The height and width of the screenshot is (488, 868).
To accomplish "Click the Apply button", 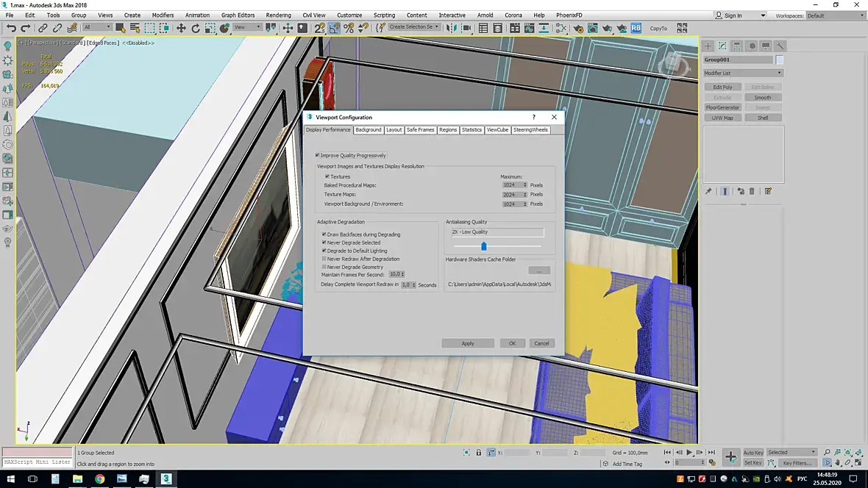I will click(468, 343).
